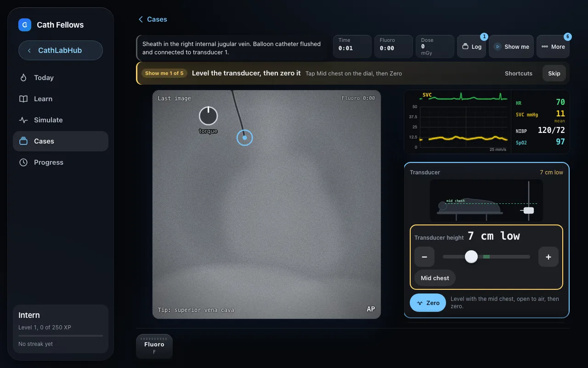Screen dimensions: 588x368
Task: Open the Progress section
Action: pos(61,162)
